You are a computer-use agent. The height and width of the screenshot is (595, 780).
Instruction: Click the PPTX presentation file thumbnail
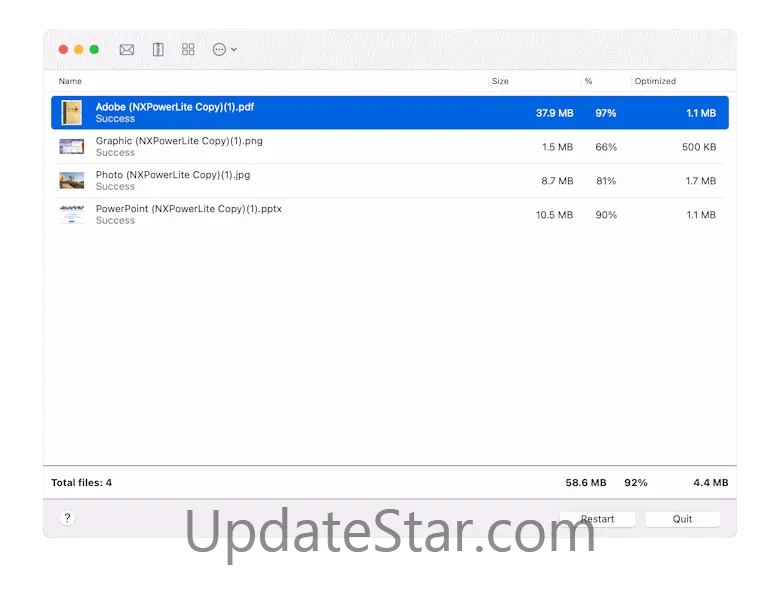(x=72, y=214)
